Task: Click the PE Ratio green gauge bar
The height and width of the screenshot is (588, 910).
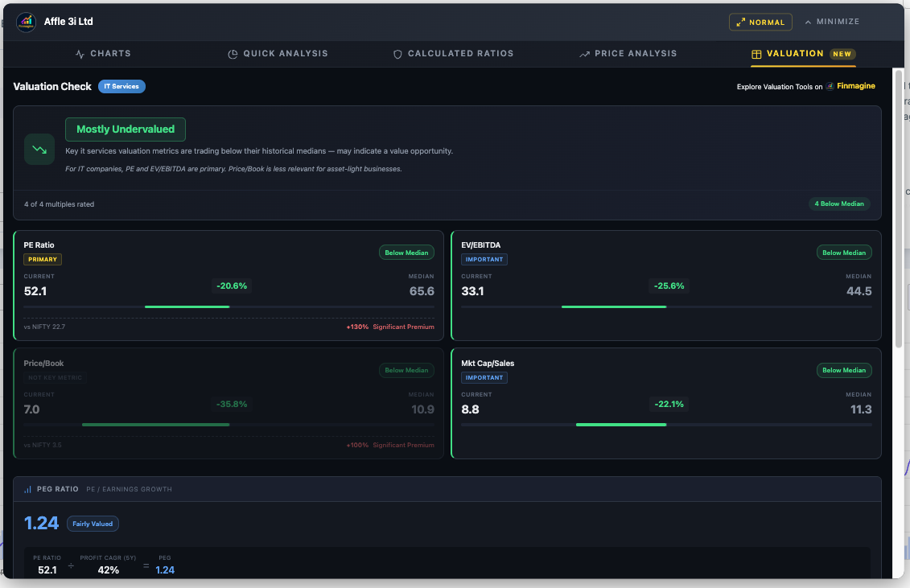Action: coord(187,306)
